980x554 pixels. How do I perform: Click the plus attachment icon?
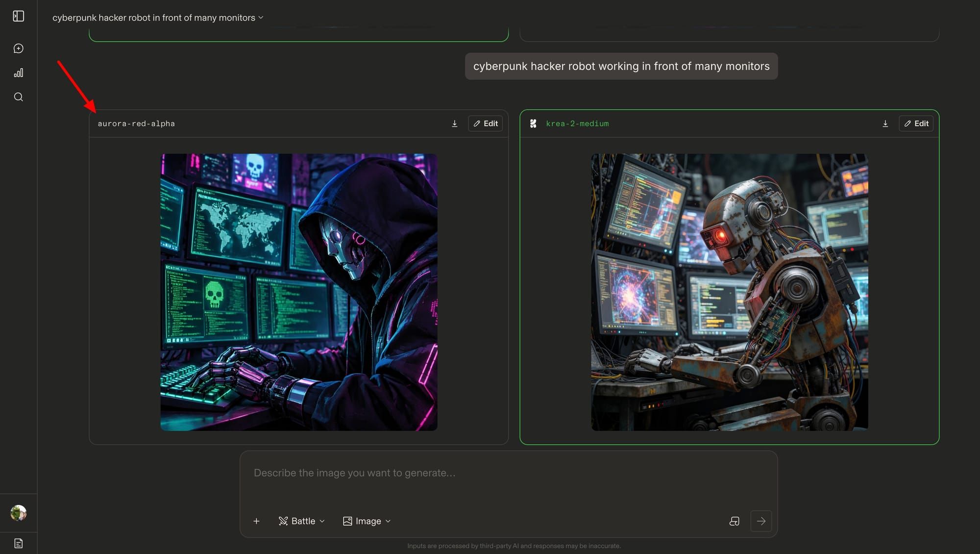[x=256, y=521]
